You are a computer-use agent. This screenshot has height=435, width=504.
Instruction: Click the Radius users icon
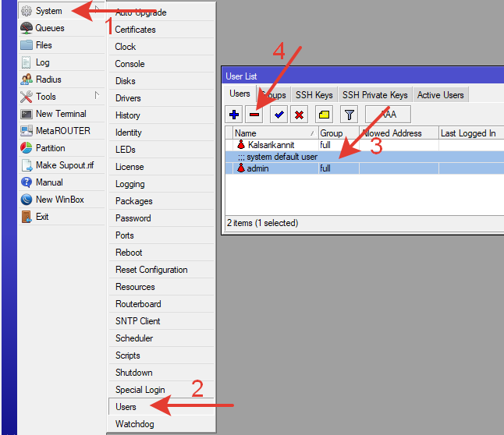coord(27,80)
